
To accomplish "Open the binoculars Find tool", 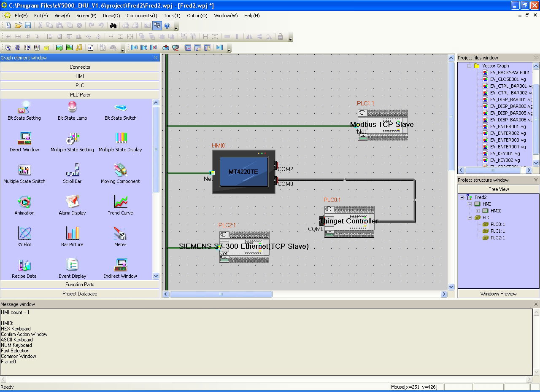I will [x=113, y=26].
